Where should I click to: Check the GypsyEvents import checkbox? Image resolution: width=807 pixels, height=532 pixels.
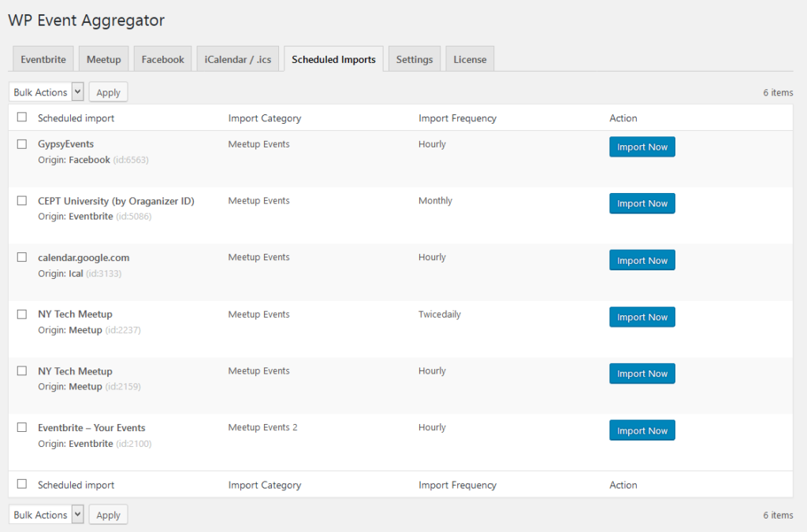coord(21,143)
